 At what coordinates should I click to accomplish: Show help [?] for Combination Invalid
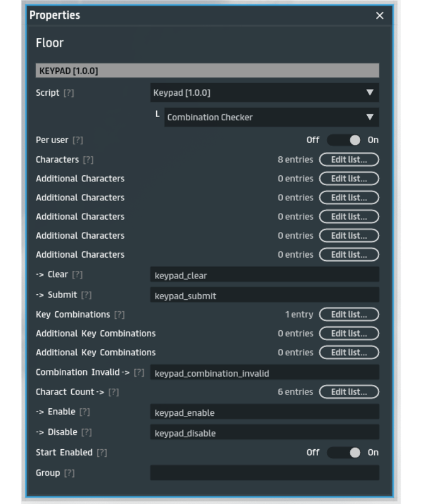pos(139,373)
